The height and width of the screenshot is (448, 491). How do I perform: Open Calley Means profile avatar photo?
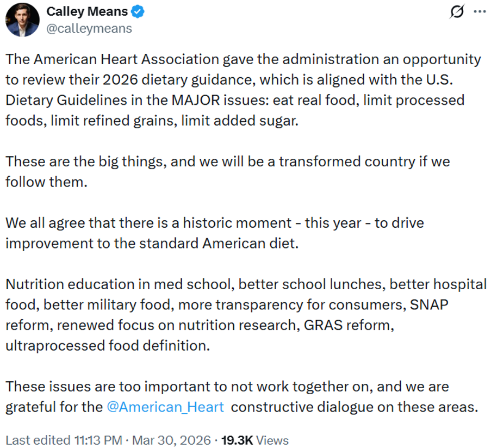point(23,20)
